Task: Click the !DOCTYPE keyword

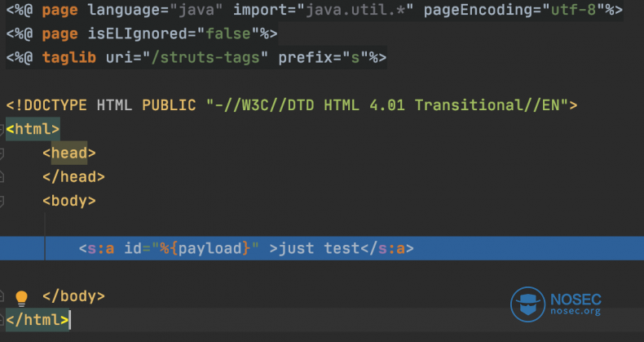Action: 51,105
